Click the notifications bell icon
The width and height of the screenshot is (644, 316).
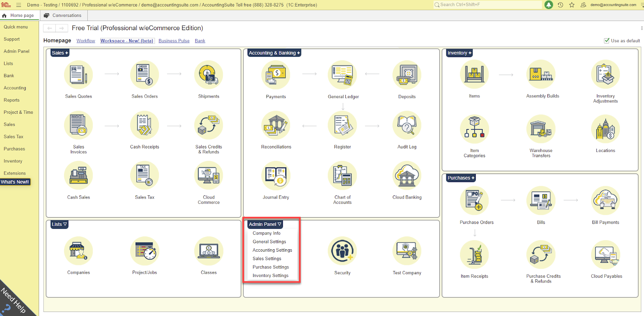point(549,5)
